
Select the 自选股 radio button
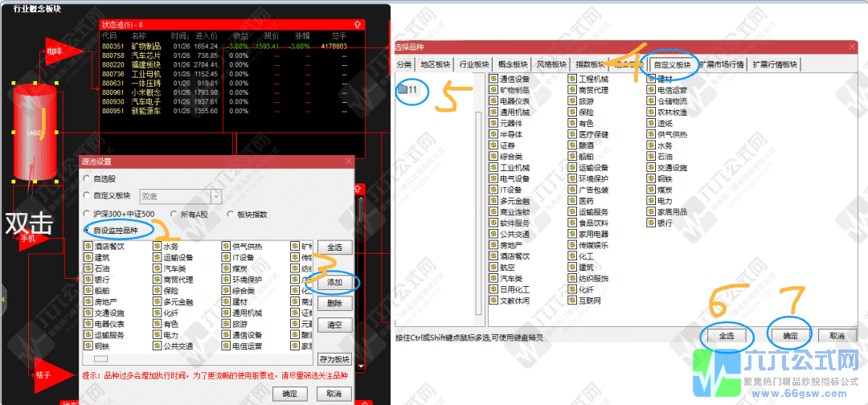86,178
